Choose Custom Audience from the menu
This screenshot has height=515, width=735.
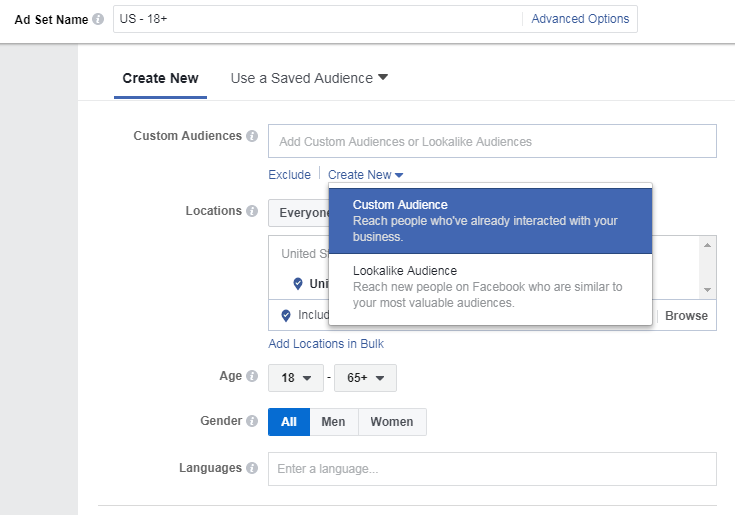490,221
